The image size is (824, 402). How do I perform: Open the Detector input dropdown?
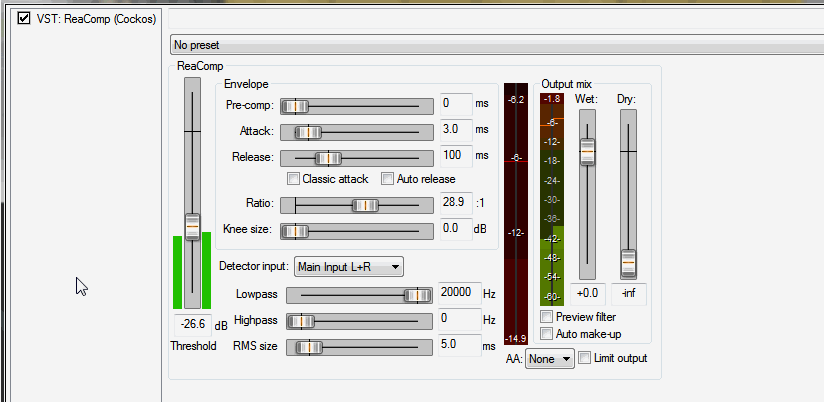pyautogui.click(x=349, y=267)
